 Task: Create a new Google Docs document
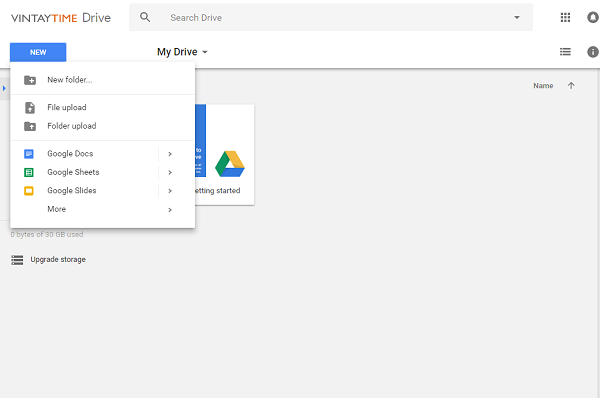(84, 154)
